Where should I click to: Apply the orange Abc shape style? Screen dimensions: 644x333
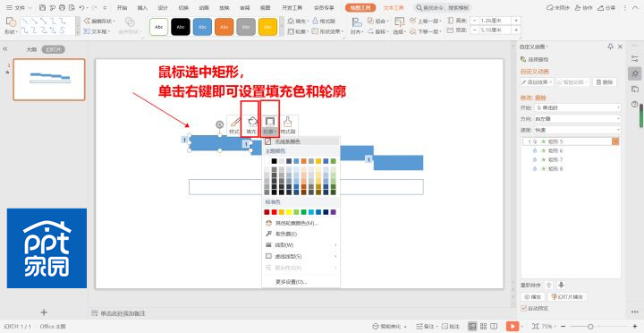[224, 26]
